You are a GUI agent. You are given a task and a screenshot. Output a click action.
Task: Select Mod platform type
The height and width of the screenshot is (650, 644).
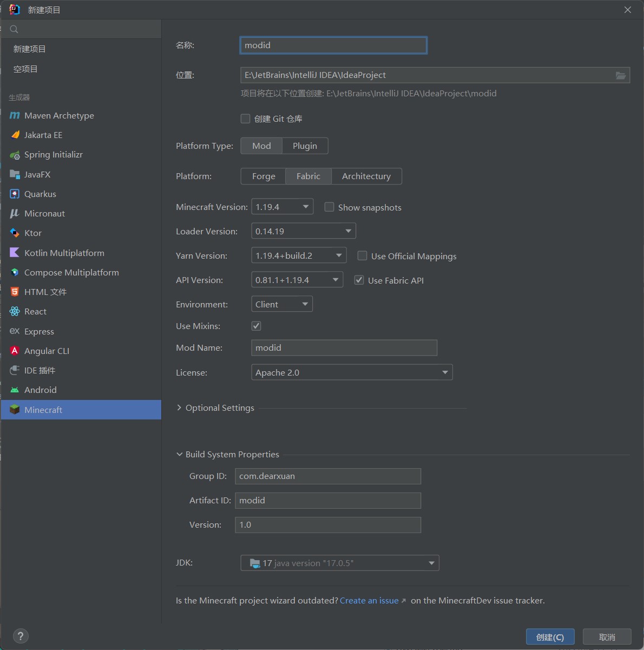(x=261, y=146)
